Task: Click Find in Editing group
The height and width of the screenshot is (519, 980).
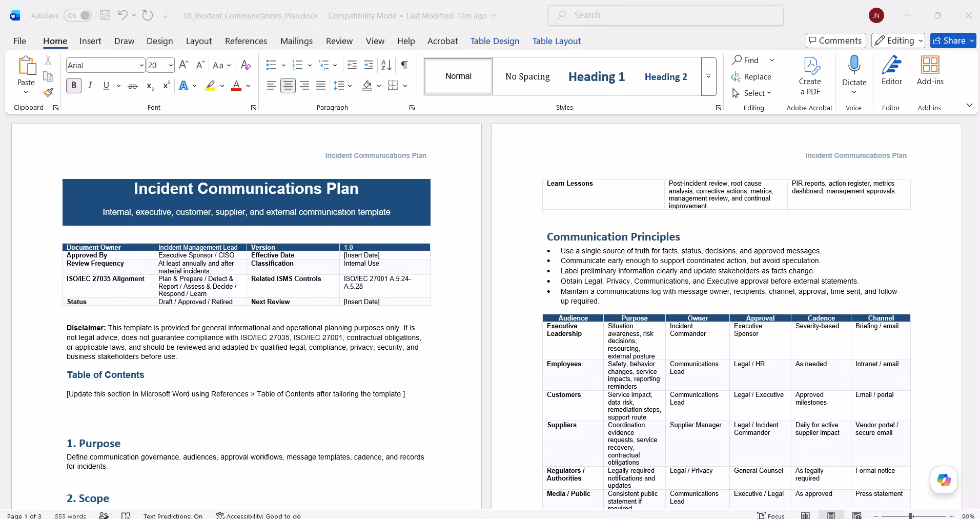Action: pyautogui.click(x=745, y=60)
